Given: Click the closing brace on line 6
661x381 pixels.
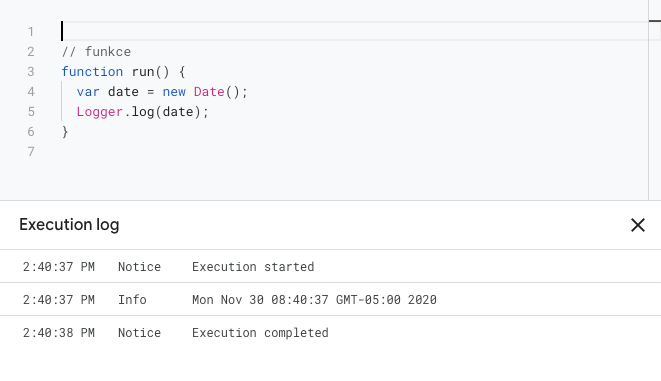Looking at the screenshot, I should 65,132.
